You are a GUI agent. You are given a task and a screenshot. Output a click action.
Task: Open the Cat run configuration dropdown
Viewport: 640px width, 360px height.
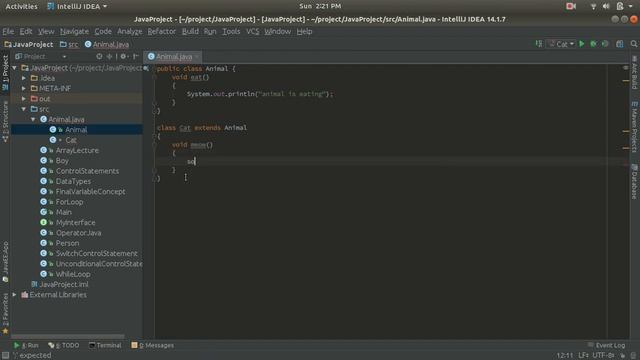coord(562,44)
